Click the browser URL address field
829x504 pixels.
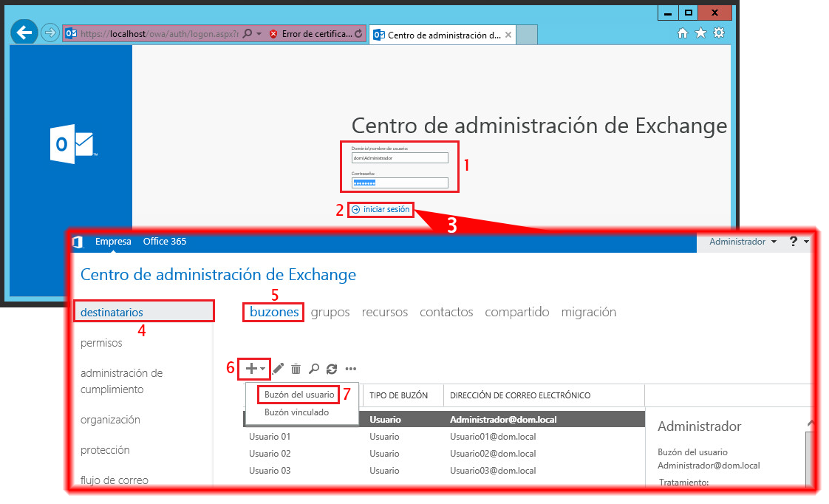pos(159,33)
